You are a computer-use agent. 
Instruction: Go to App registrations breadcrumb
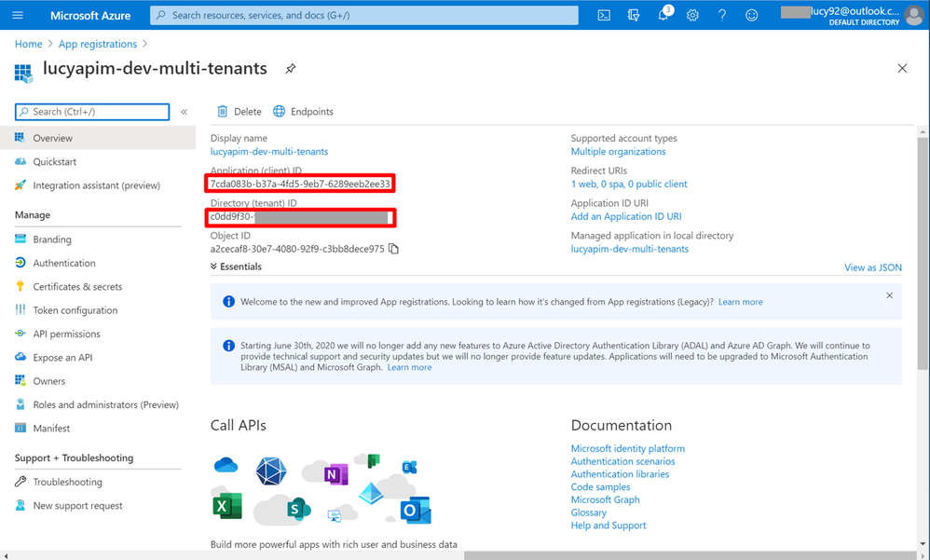click(97, 44)
